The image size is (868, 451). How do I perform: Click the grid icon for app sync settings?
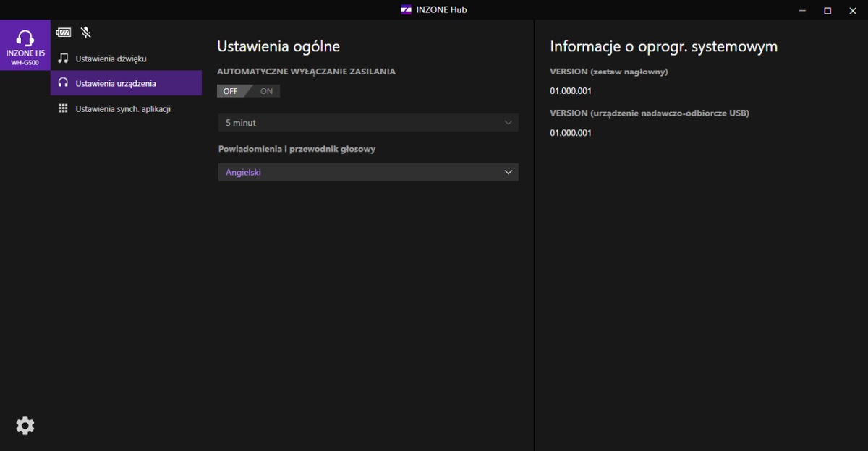click(x=64, y=108)
